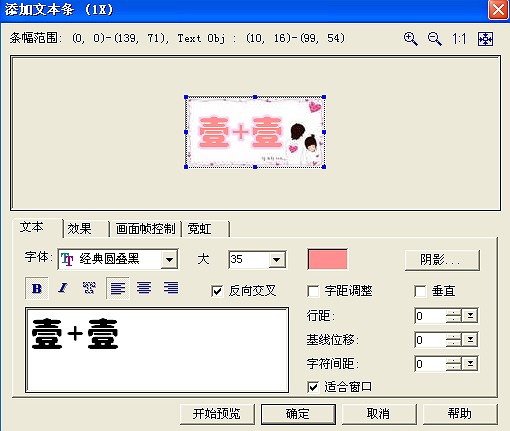Switch to the 效果 tab
This screenshot has height=431, width=510.
pyautogui.click(x=79, y=229)
